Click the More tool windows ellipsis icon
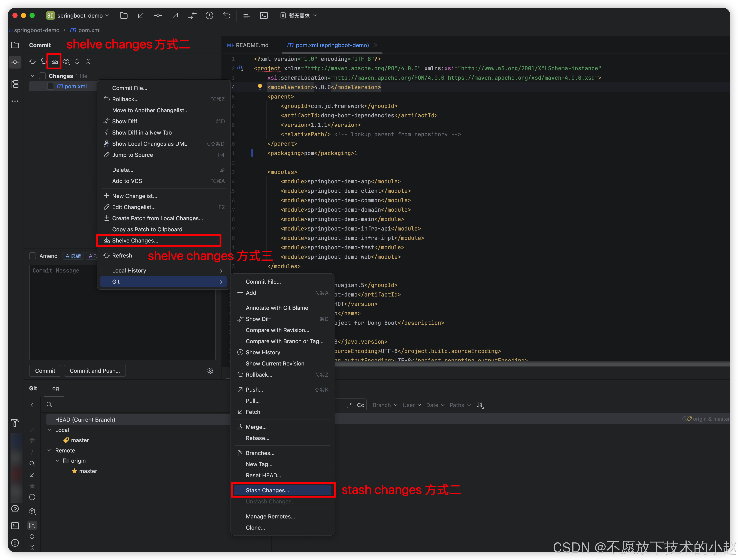Viewport: 738px width, 560px height. [x=15, y=101]
